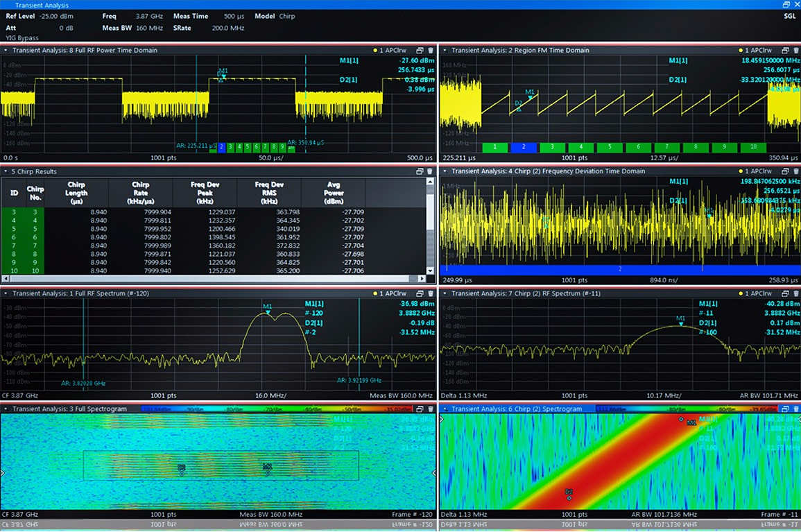801x532 pixels.
Task: Maximize the Chirp (2) RF Spectrum window
Action: [x=786, y=293]
